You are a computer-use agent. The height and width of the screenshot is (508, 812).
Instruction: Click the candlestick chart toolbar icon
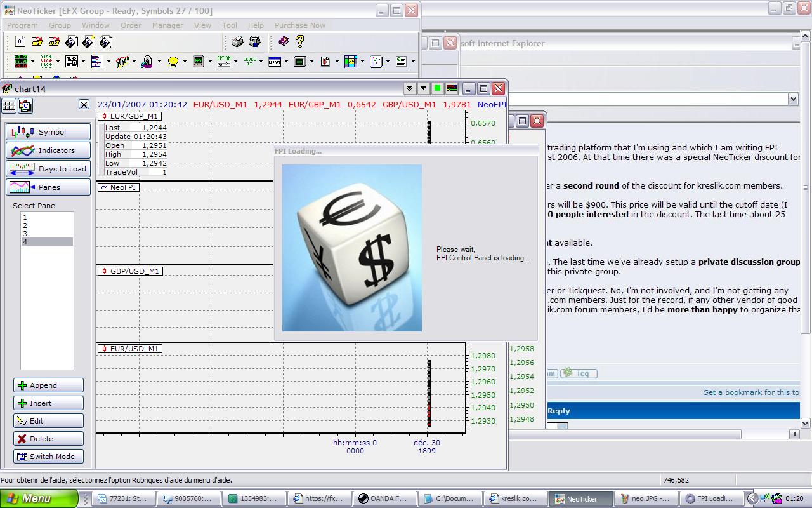tap(122, 62)
